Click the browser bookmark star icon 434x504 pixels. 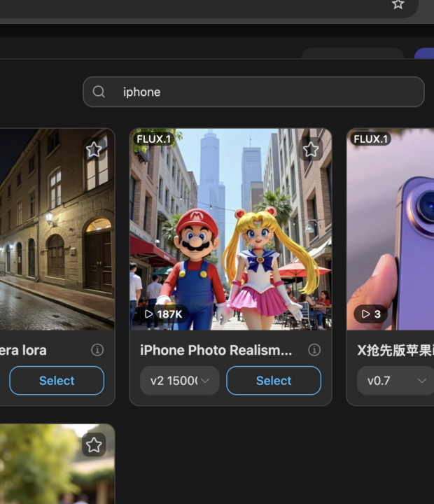398,4
